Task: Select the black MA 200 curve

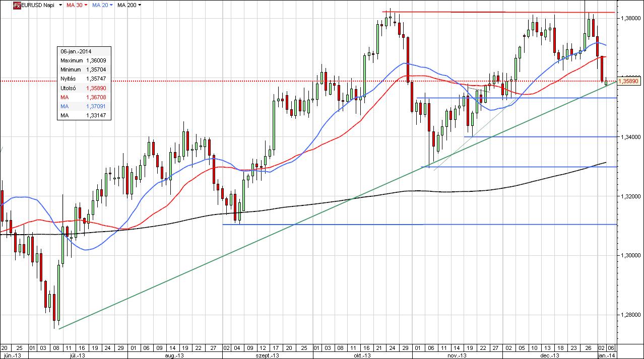Action: [302, 205]
